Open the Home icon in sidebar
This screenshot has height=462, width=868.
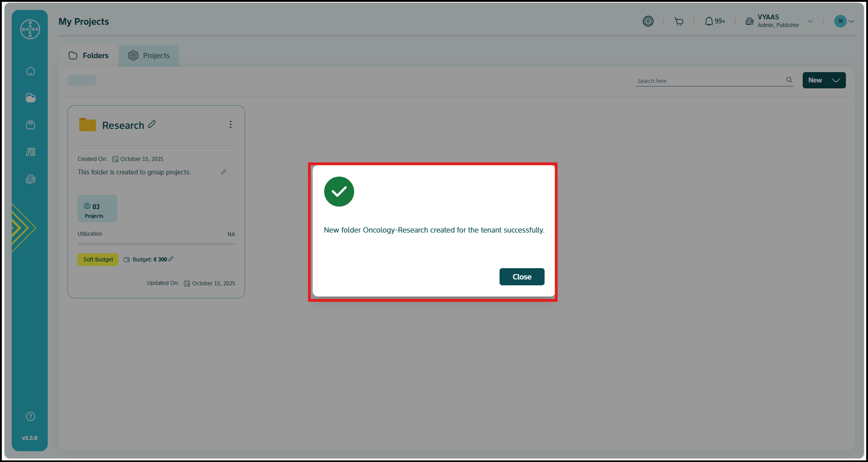31,71
